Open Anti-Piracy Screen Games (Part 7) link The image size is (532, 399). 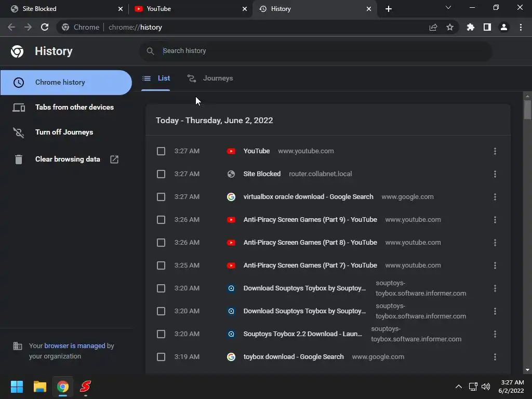[310, 265]
